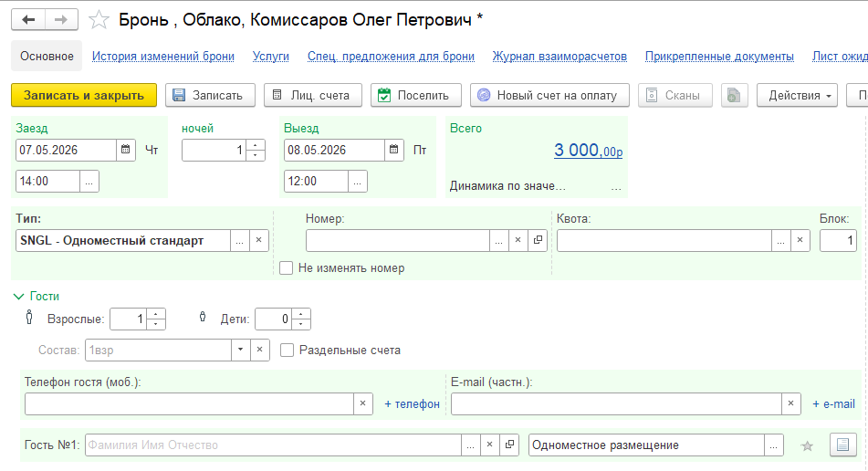
Task: Open the Номер item in new window
Action: (x=538, y=241)
